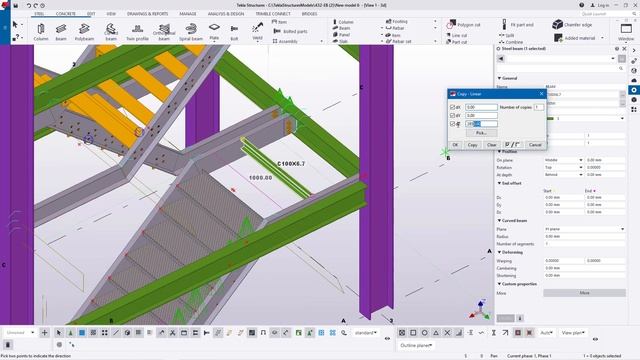The image size is (640, 360).
Task: Open the DRAWINGS & REPORTS tab
Action: (147, 13)
